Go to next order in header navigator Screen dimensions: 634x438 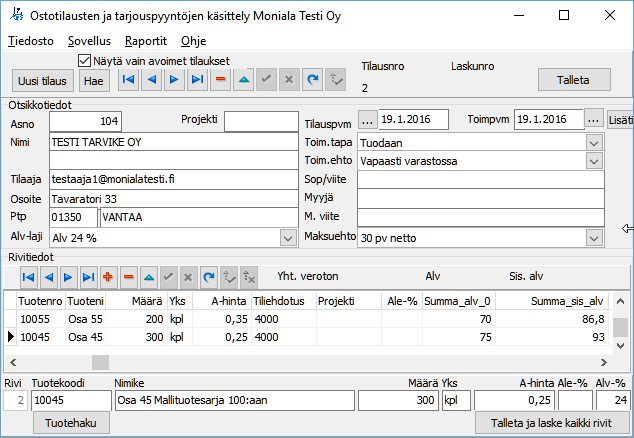pyautogui.click(x=174, y=79)
